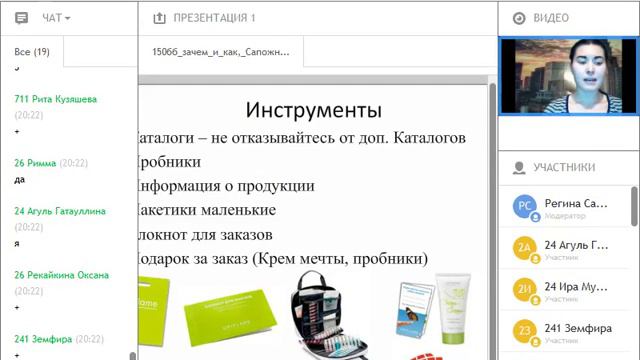The image size is (640, 360).
Task: Click chat name 26 Рекайкина Оксана
Action: 62,275
